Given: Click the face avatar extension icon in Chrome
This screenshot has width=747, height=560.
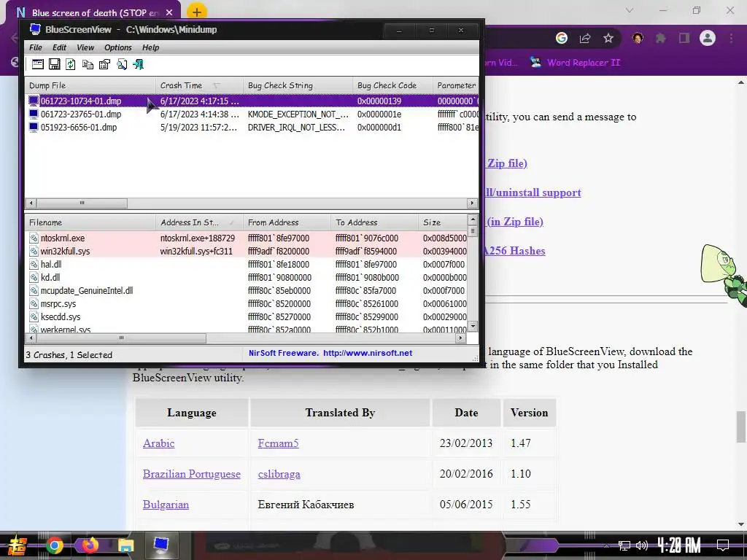Looking at the screenshot, I should [x=638, y=38].
